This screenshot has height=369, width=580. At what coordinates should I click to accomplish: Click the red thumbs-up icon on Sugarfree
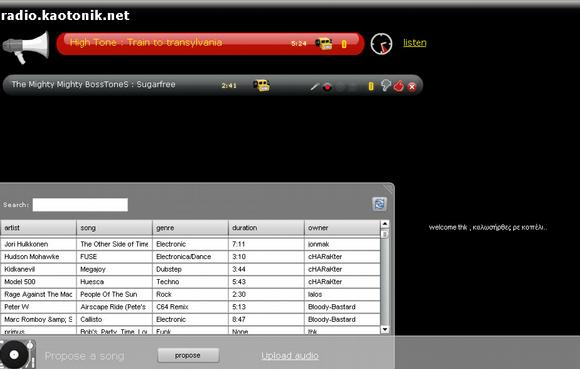point(398,86)
